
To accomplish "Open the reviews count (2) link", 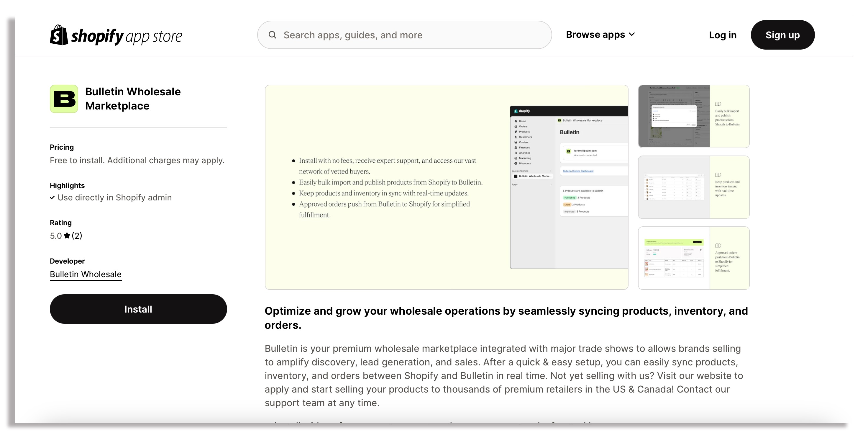I will 77,236.
